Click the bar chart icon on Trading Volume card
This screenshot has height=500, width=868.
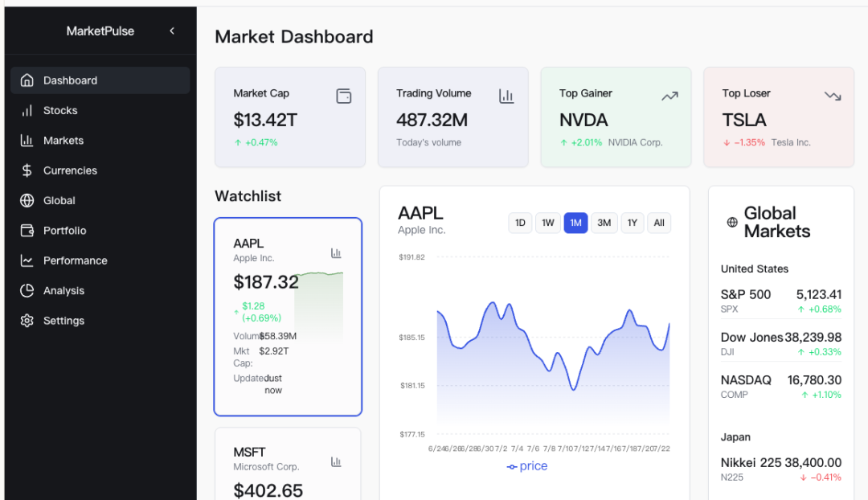pyautogui.click(x=506, y=96)
